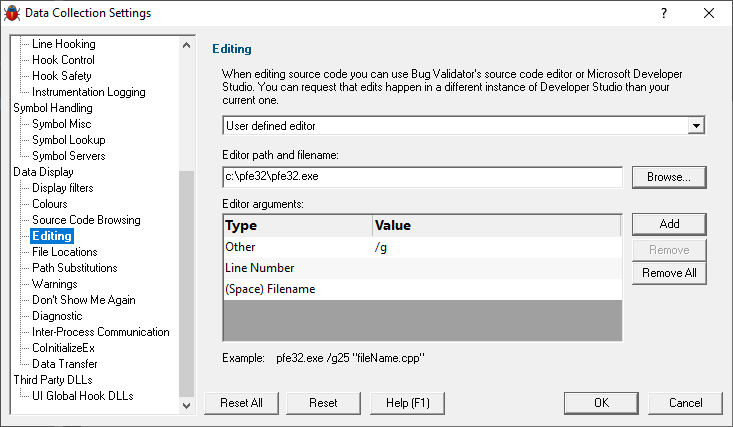This screenshot has width=733, height=427.
Task: Click the tree scrollbar up arrow
Action: click(x=187, y=45)
